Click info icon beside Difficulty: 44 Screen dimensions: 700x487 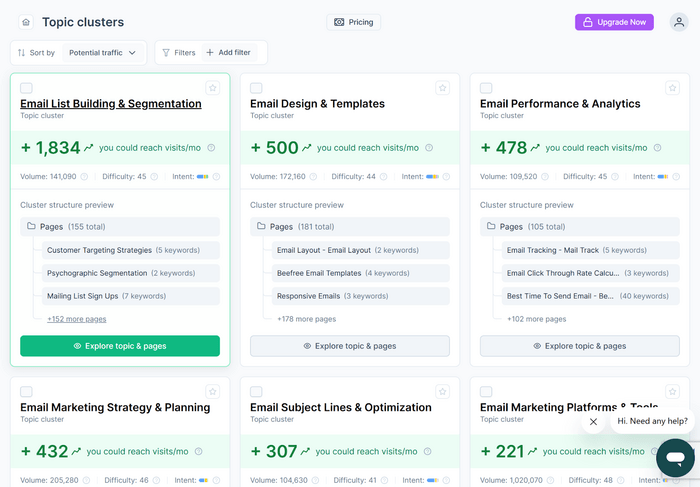[x=385, y=177]
